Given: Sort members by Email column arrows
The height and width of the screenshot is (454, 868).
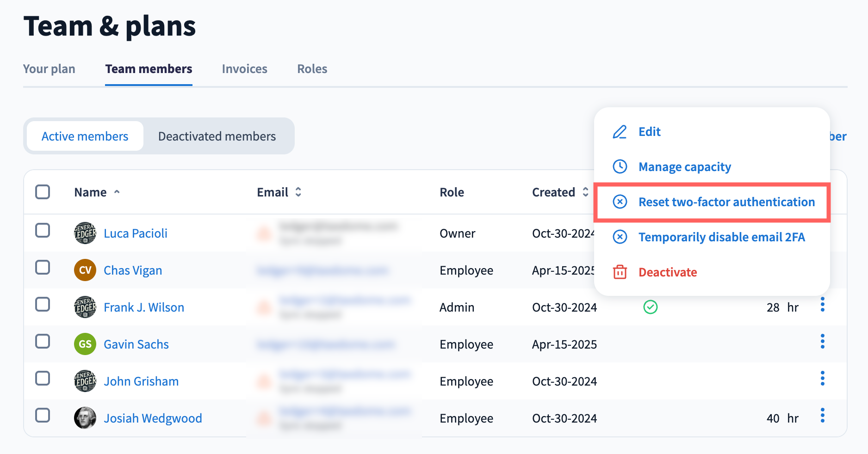Looking at the screenshot, I should coord(298,192).
